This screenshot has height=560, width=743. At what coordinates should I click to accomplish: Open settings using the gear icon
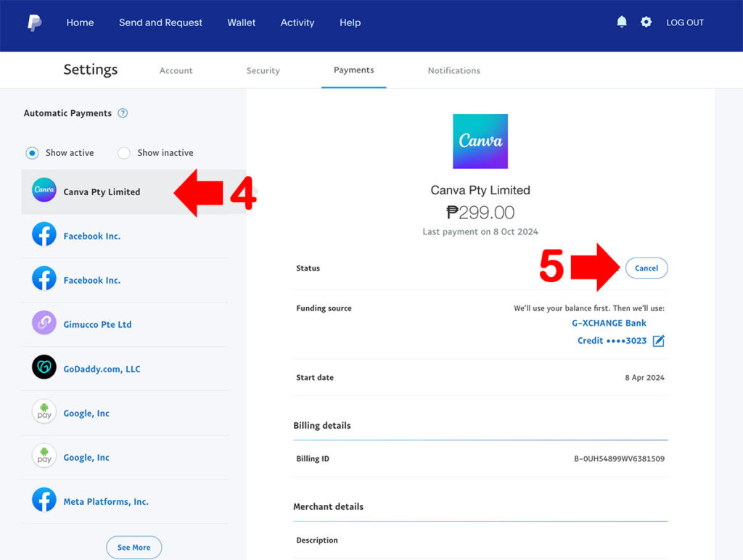pyautogui.click(x=646, y=22)
